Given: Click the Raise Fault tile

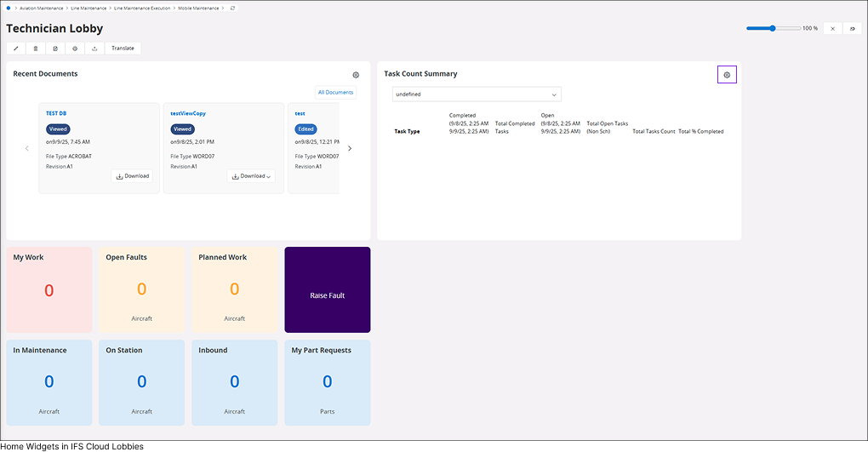Looking at the screenshot, I should point(328,289).
